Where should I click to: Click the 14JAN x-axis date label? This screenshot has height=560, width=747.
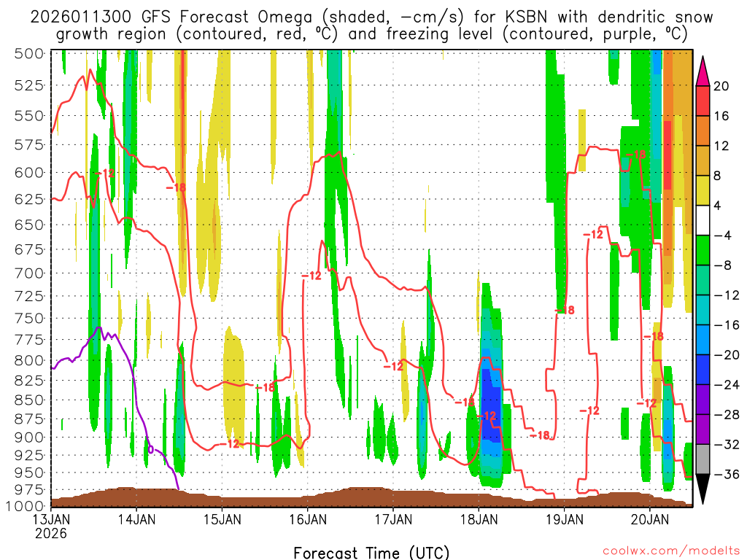[x=136, y=519]
